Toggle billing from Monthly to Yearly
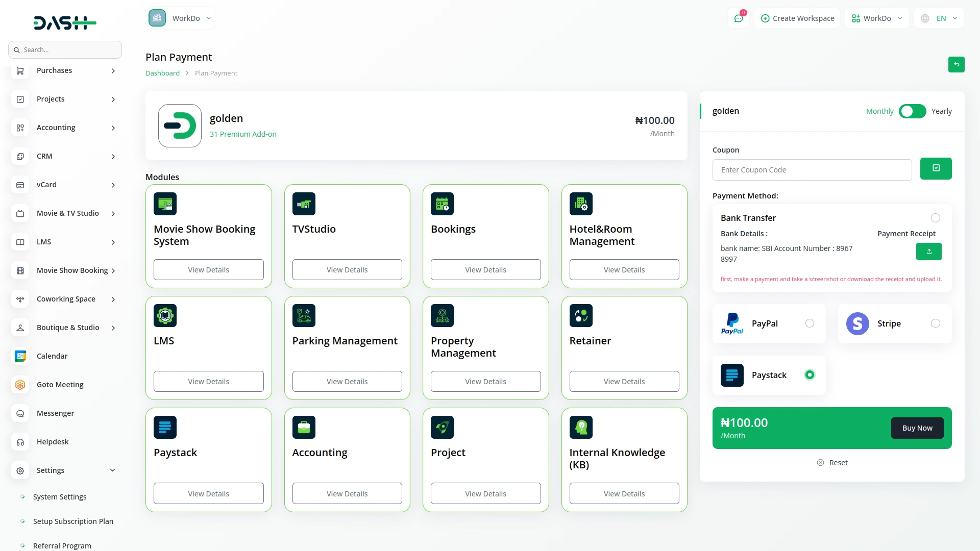 point(912,111)
